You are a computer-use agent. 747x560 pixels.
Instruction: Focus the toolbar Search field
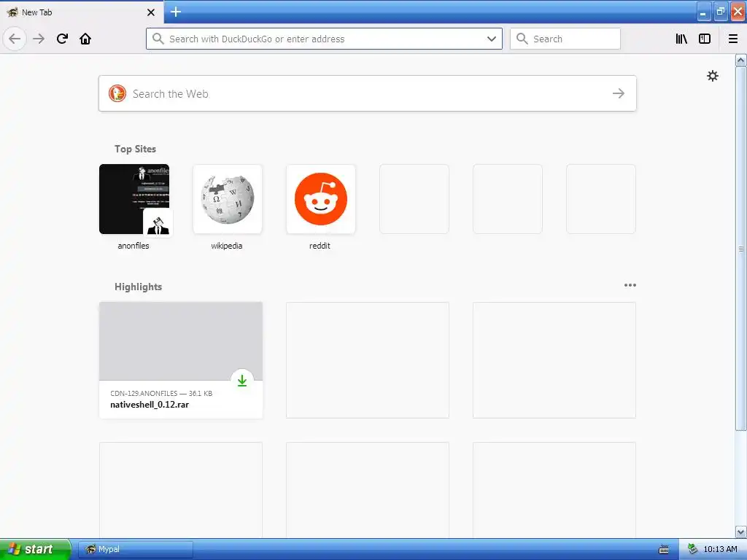(565, 39)
